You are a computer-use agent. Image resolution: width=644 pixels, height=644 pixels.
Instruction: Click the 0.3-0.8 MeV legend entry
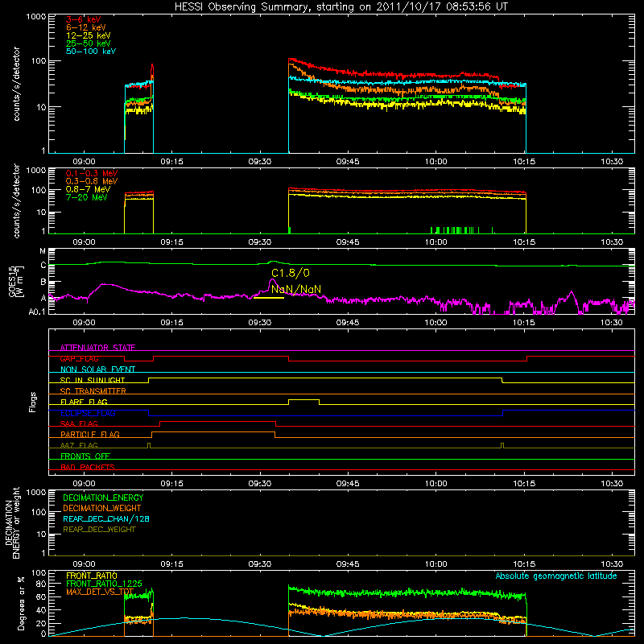coord(92,181)
